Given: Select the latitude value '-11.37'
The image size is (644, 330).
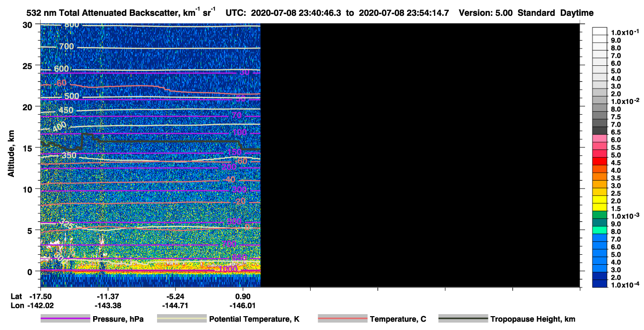Looking at the screenshot, I should (x=108, y=296).
